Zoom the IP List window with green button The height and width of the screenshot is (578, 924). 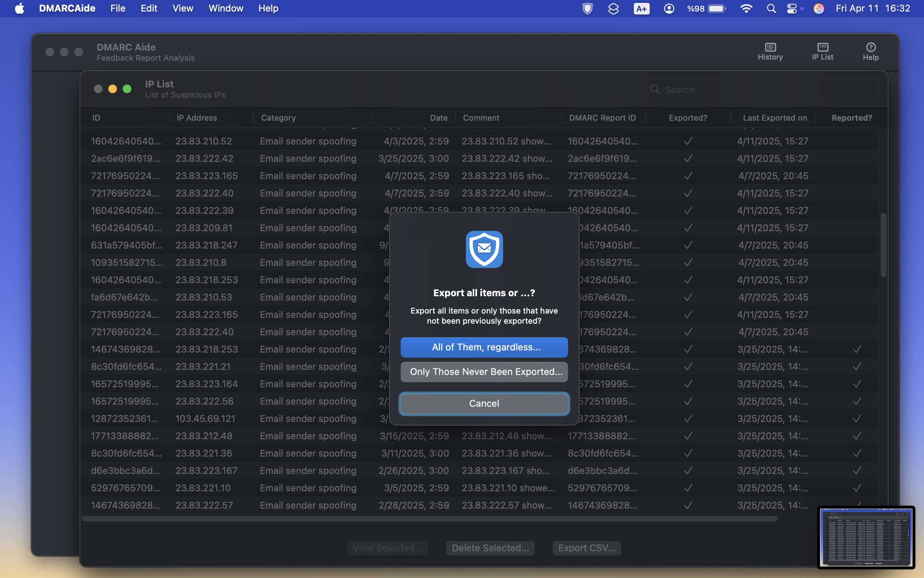(127, 89)
